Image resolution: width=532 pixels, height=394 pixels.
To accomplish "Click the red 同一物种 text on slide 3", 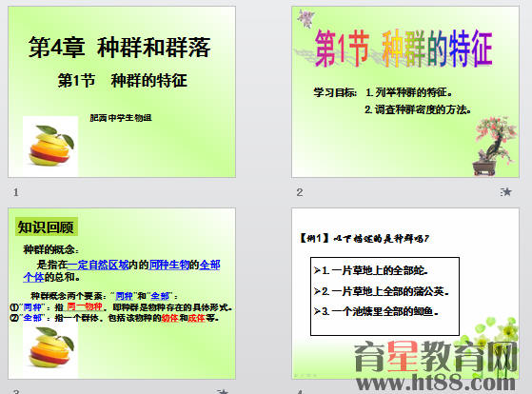I will (x=85, y=307).
